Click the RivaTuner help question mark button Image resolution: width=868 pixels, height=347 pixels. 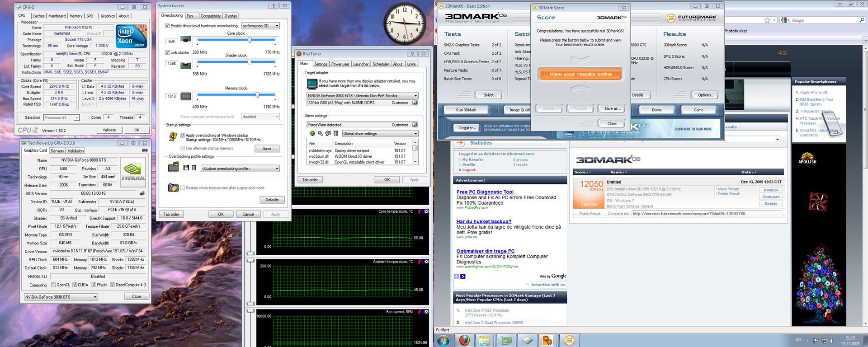click(x=412, y=54)
